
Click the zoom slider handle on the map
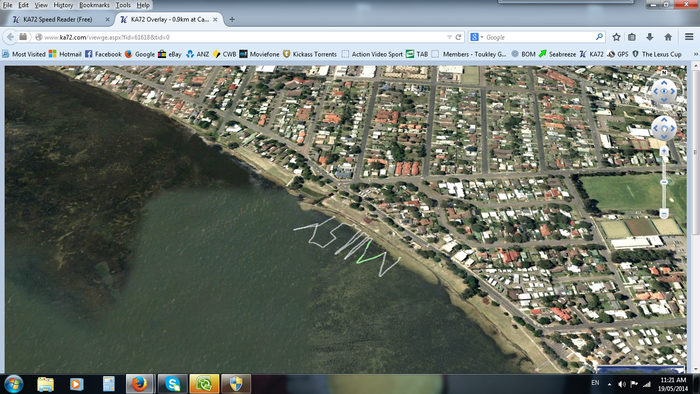click(x=664, y=182)
